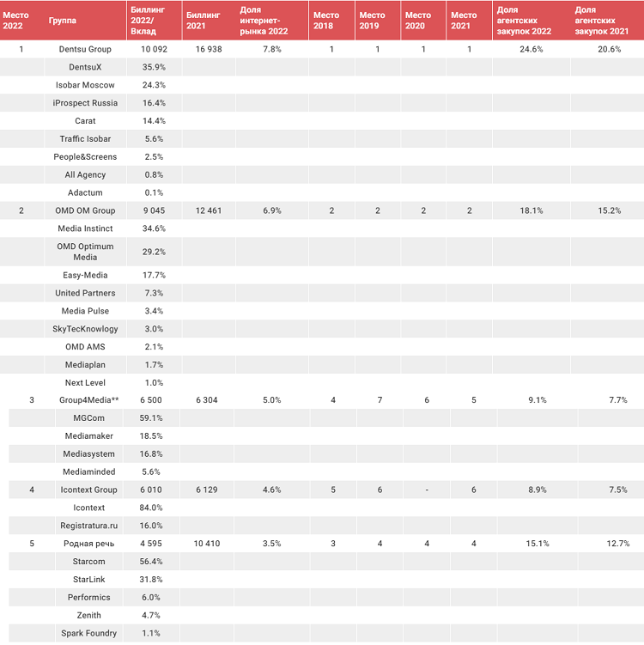
Task: Select the Icontext Group name cell
Action: coord(88,490)
